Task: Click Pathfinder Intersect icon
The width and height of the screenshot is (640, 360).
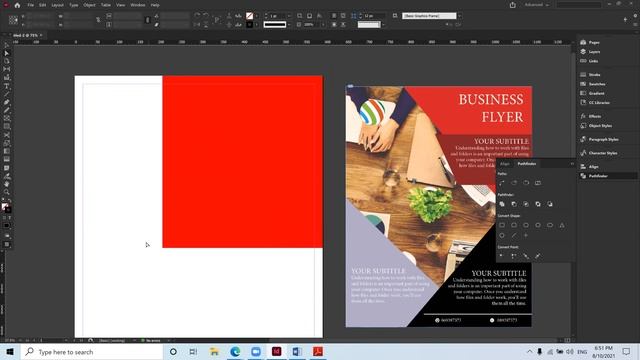Action: coord(526,204)
